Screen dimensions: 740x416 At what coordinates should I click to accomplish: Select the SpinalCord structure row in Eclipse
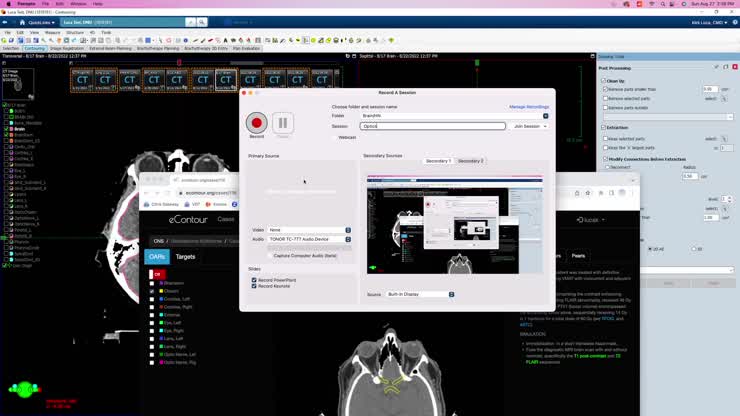click(23, 254)
